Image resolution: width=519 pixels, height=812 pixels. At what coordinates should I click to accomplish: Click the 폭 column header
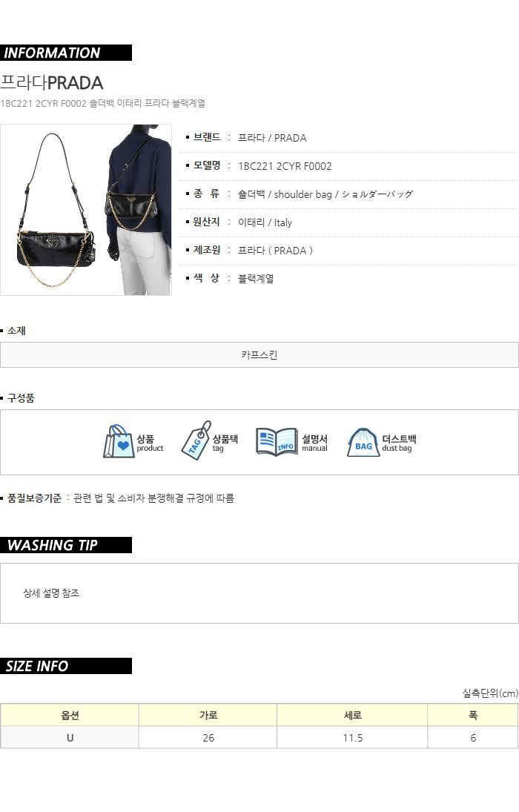pyautogui.click(x=473, y=715)
